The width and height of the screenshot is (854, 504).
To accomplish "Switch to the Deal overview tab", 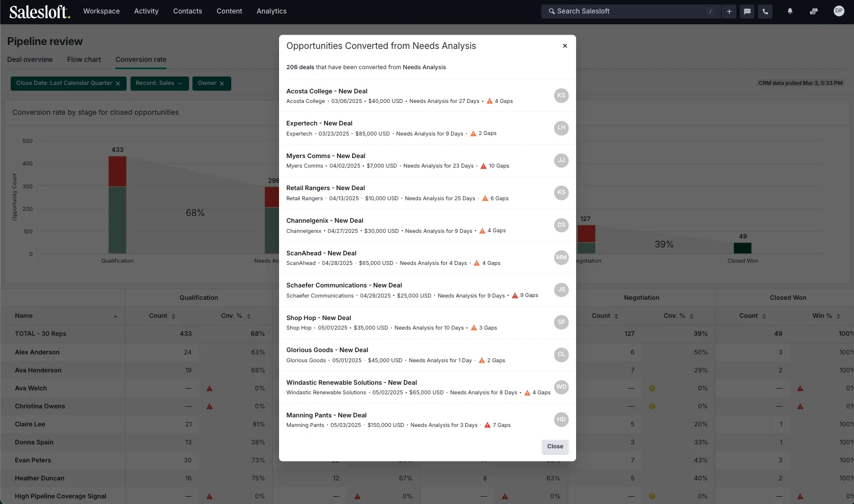I will pyautogui.click(x=30, y=60).
